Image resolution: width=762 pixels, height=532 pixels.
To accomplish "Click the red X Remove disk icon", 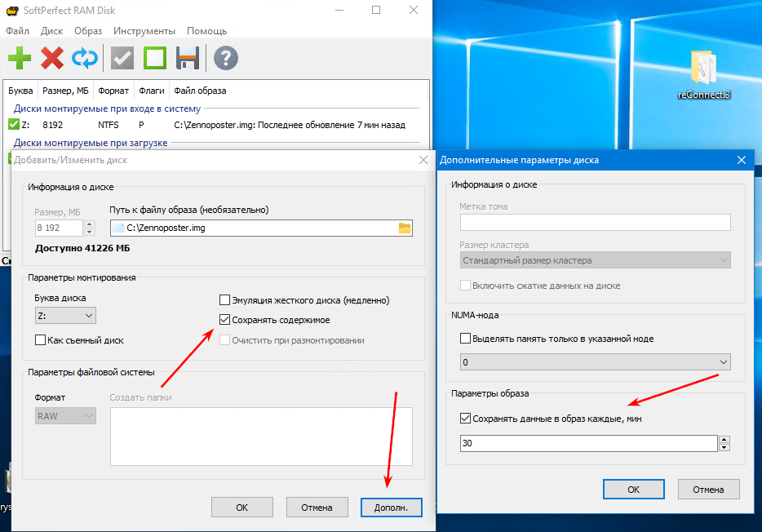I will click(x=52, y=58).
